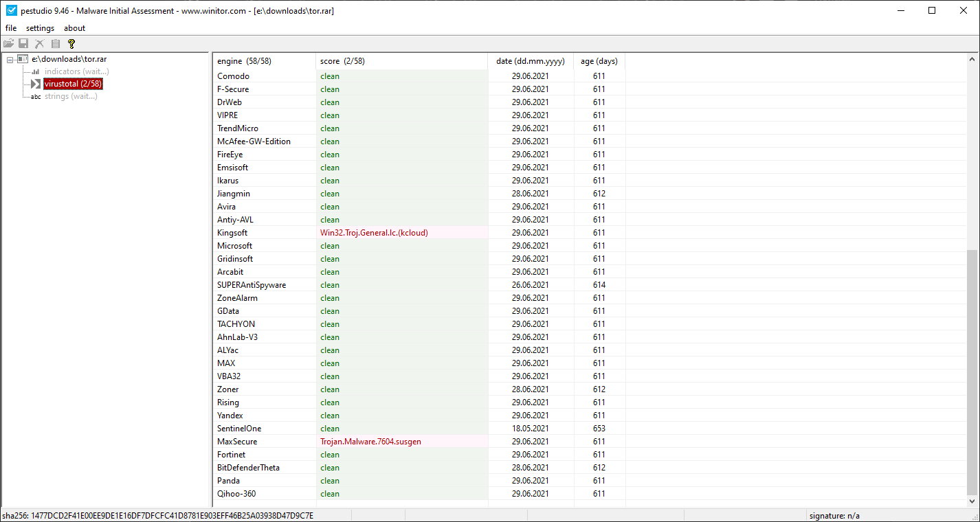Screen dimensions: 980x522
Task: Click the virustotal tree node icon
Action: click(36, 84)
